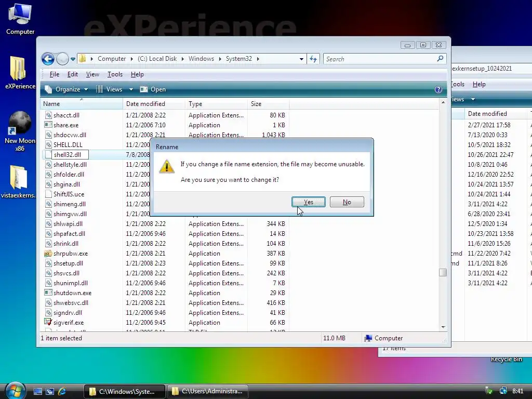The height and width of the screenshot is (399, 532).
Task: Click the vertical scrollbar thumb
Action: click(443, 272)
